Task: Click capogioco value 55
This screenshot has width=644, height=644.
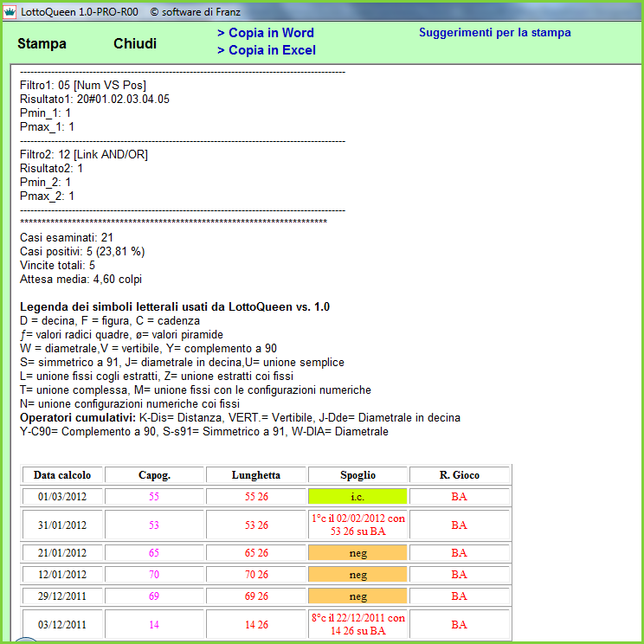Action: [154, 496]
